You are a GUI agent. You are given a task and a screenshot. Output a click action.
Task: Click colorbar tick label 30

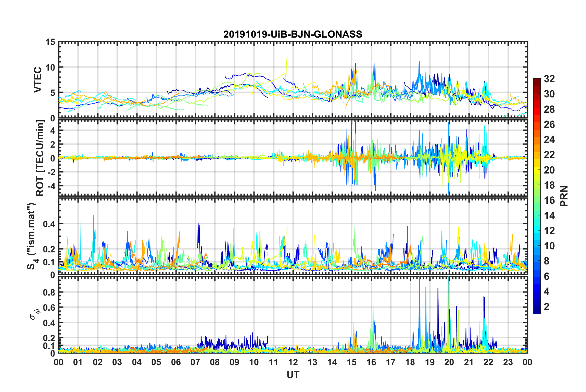(x=549, y=94)
